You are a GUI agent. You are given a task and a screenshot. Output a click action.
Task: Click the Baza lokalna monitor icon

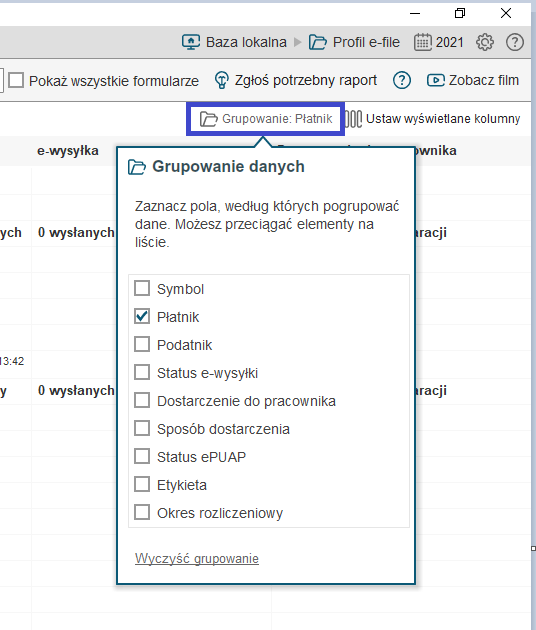pyautogui.click(x=191, y=42)
